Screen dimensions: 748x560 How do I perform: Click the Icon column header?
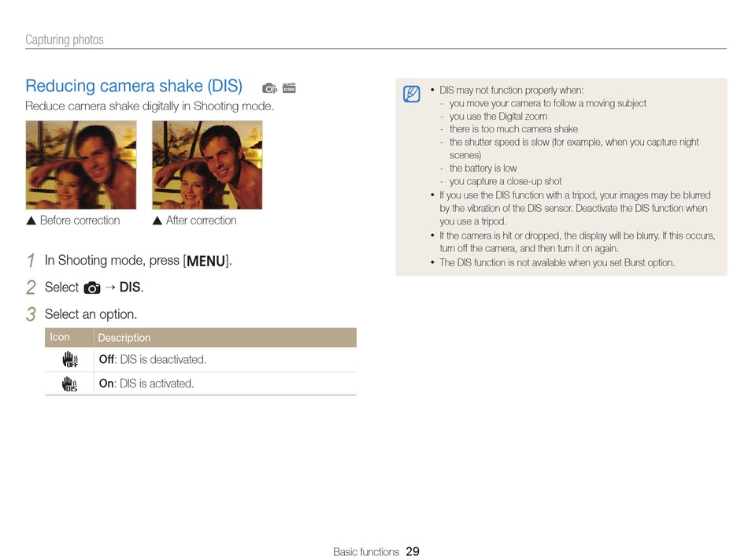[x=60, y=337]
